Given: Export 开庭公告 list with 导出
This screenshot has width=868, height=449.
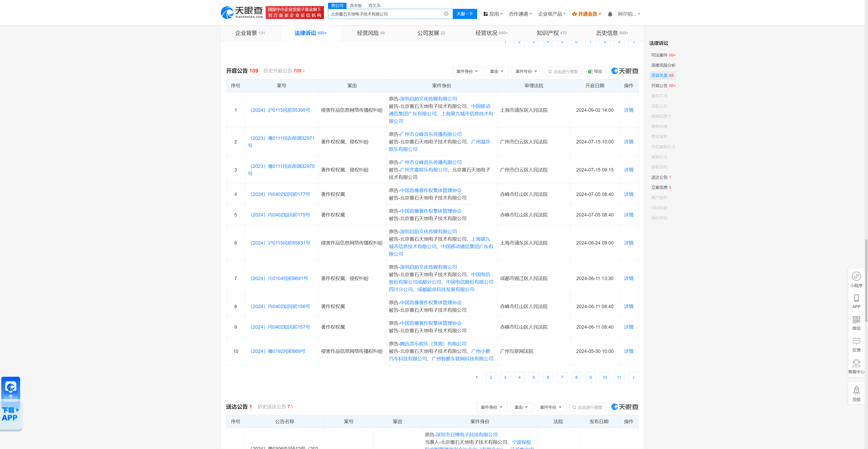Looking at the screenshot, I should point(595,71).
